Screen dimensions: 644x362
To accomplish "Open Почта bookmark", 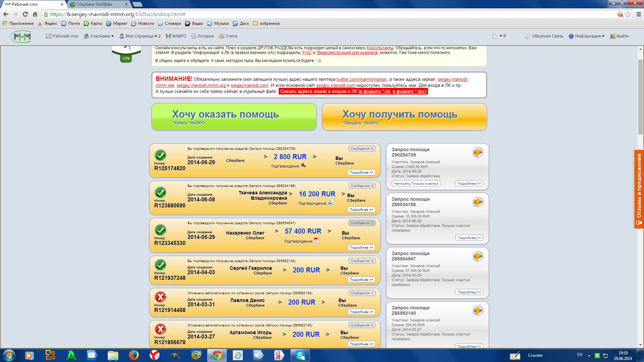I will coord(70,23).
